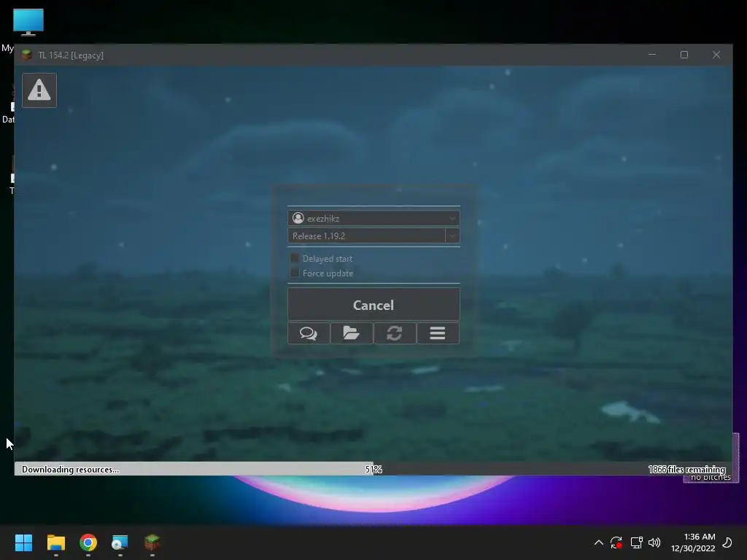Click the account avatar icon beside exezhikz
This screenshot has width=747, height=560.
coord(298,218)
